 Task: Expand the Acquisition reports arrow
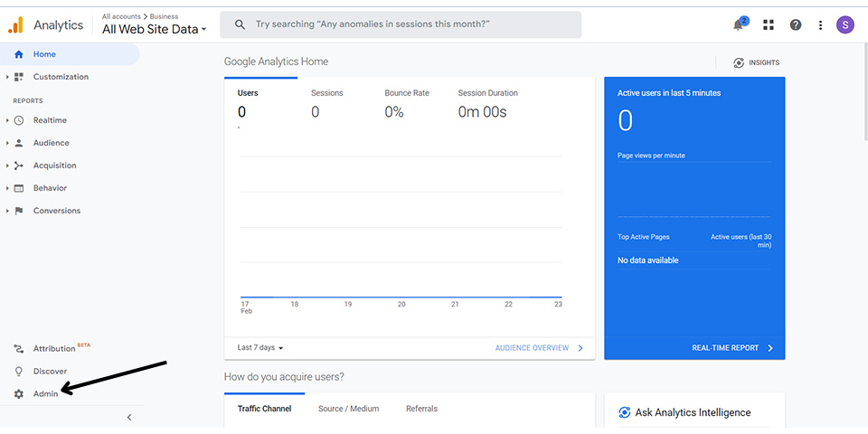(x=7, y=165)
